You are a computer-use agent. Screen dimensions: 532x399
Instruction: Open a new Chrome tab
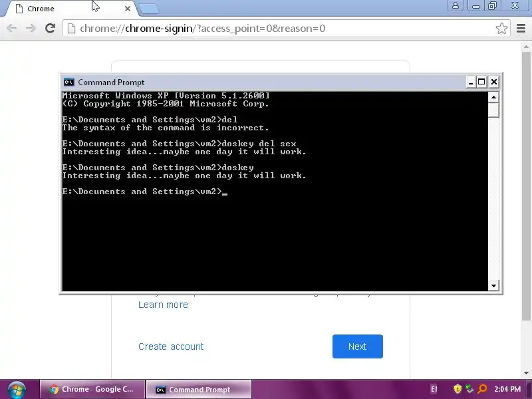[x=148, y=9]
